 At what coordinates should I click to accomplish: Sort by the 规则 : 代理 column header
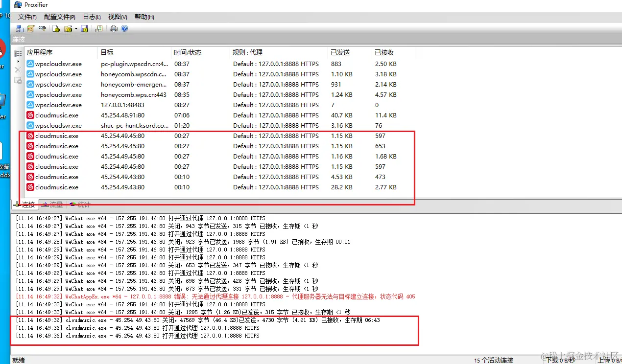[x=279, y=52]
